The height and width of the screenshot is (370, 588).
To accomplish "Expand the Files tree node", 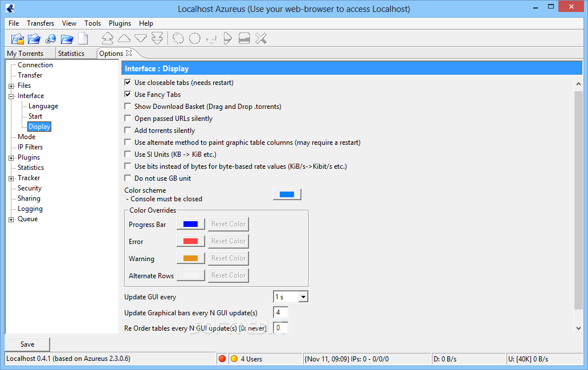I will [11, 86].
